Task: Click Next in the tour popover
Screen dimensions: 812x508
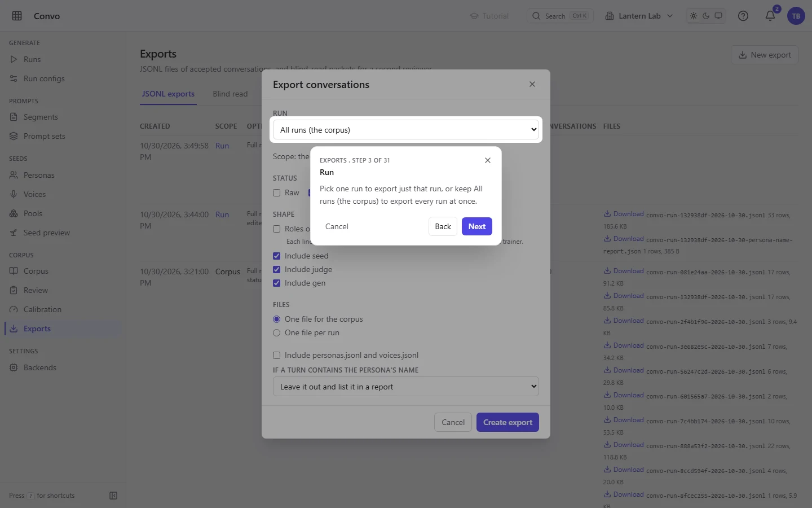Action: (477, 226)
